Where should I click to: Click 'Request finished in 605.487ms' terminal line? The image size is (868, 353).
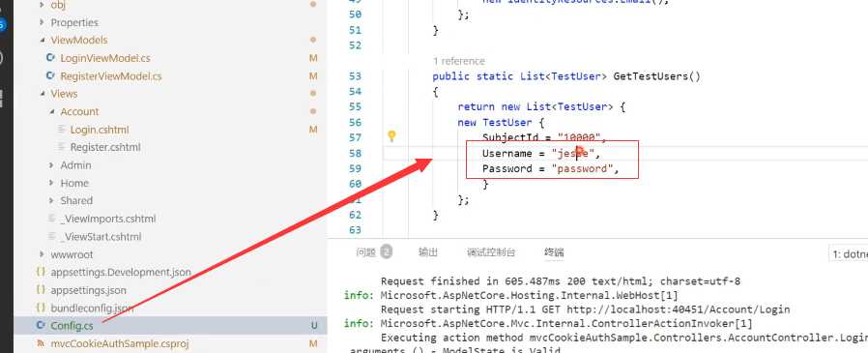561,281
